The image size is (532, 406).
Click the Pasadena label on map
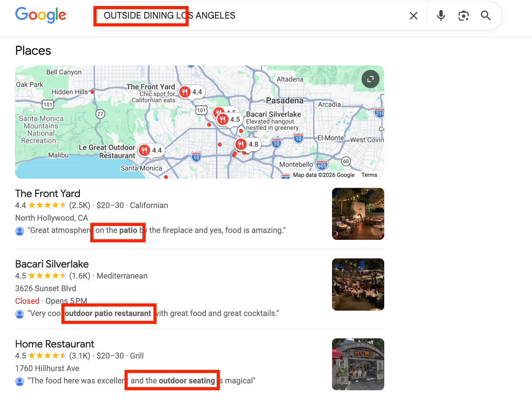(285, 100)
